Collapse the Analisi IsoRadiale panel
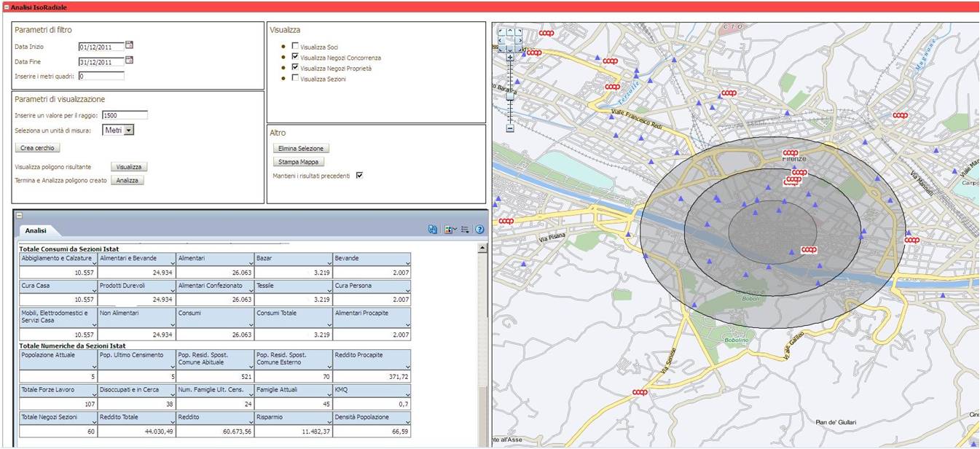The image size is (980, 449). pos(6,7)
